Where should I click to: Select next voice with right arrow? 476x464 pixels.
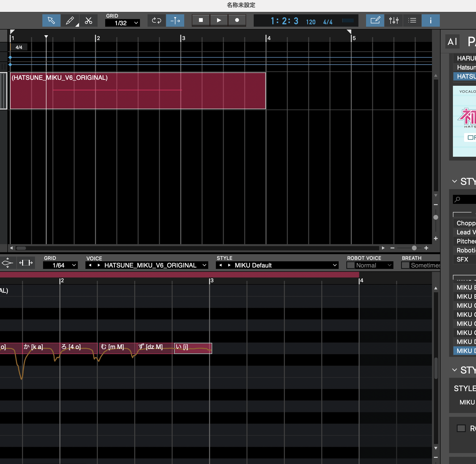(99, 265)
